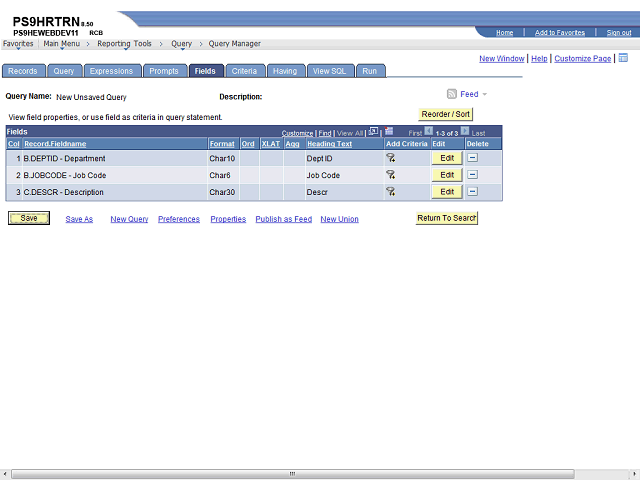Add criteria for C.DESCR Description field
This screenshot has width=640, height=480.
[x=391, y=191]
